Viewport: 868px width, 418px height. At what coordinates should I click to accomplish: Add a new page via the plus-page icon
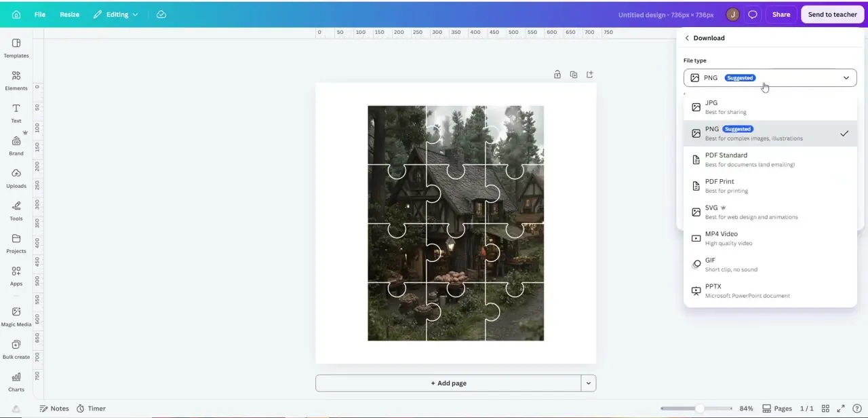pyautogui.click(x=590, y=75)
